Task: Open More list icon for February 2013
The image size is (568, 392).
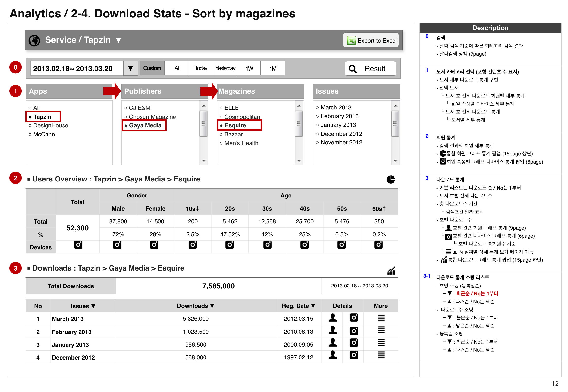Action: [381, 330]
